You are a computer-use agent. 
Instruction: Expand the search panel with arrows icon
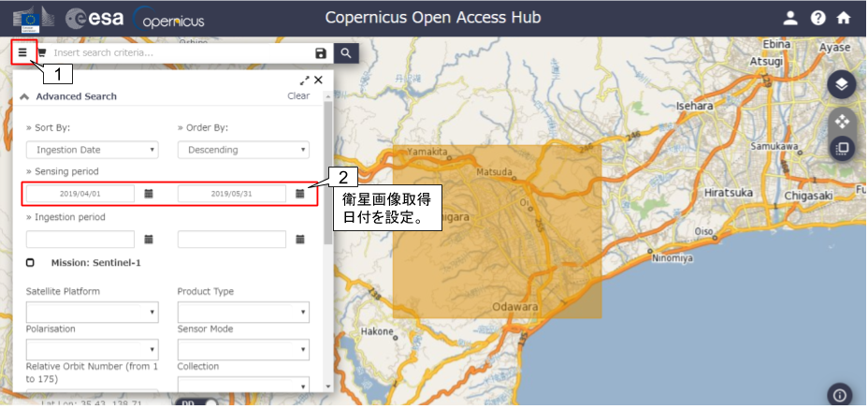[305, 80]
